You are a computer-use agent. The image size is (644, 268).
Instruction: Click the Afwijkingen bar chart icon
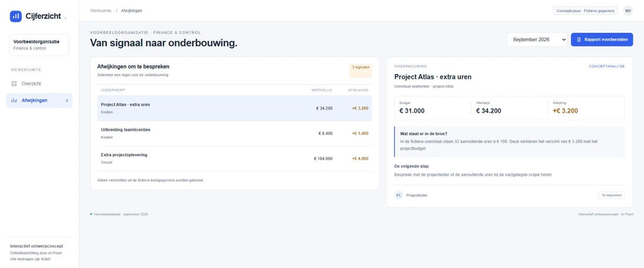[x=14, y=101]
